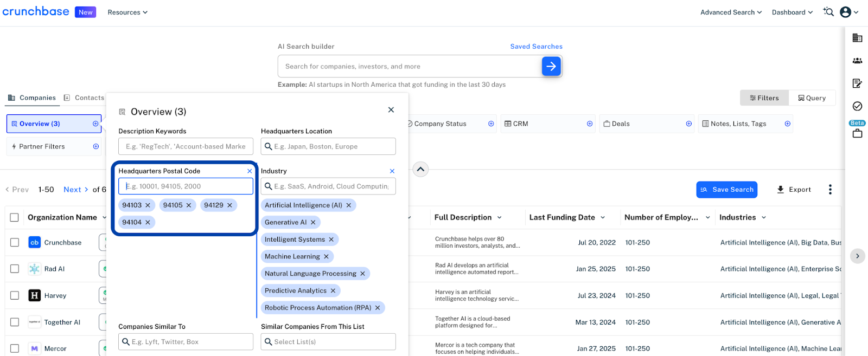Open the notes edit icon in the right sidebar
868x356 pixels.
pyautogui.click(x=857, y=83)
